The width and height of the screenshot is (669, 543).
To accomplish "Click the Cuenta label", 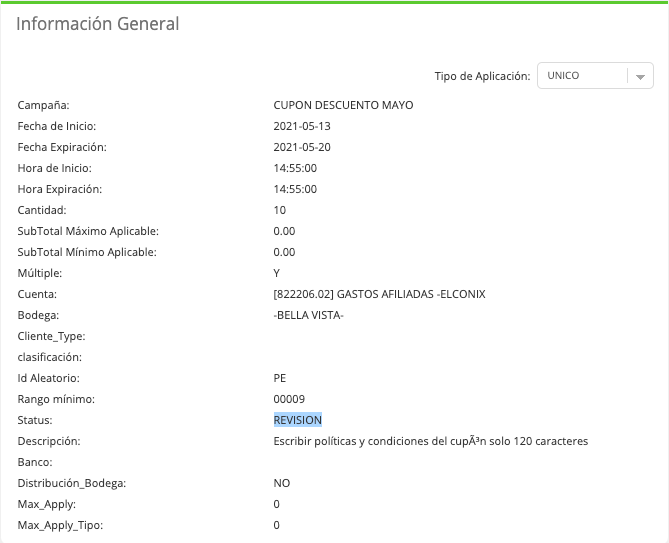I will tap(37, 294).
